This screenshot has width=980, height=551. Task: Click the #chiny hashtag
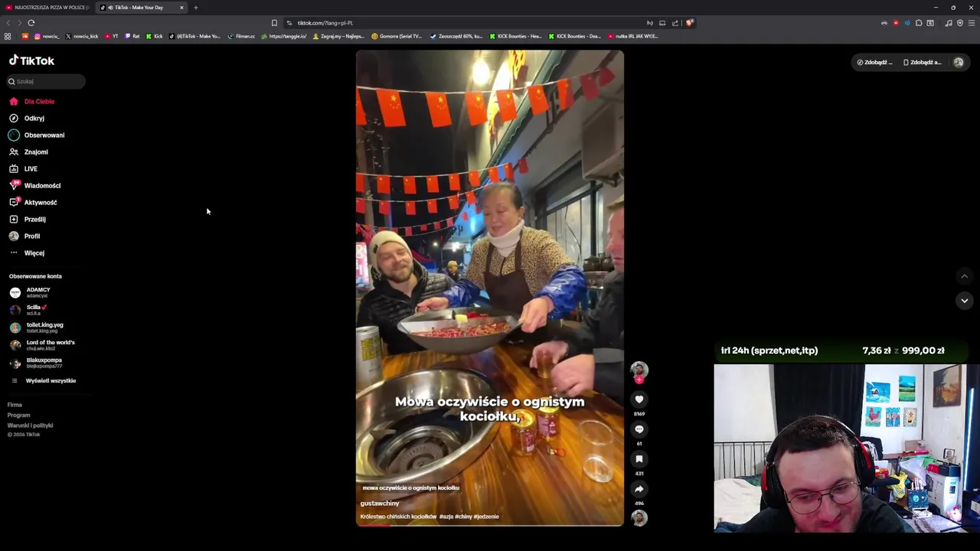point(463,517)
